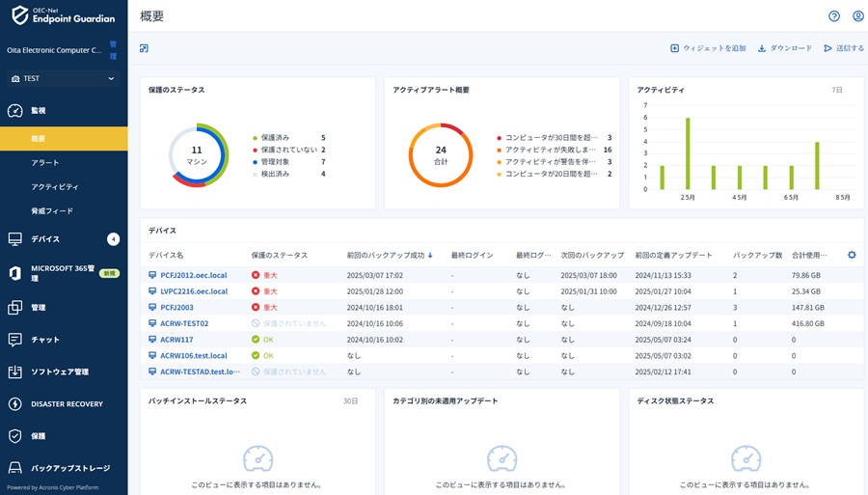Select 概要 in the sidebar menu
This screenshot has height=495, width=868.
pyautogui.click(x=64, y=138)
